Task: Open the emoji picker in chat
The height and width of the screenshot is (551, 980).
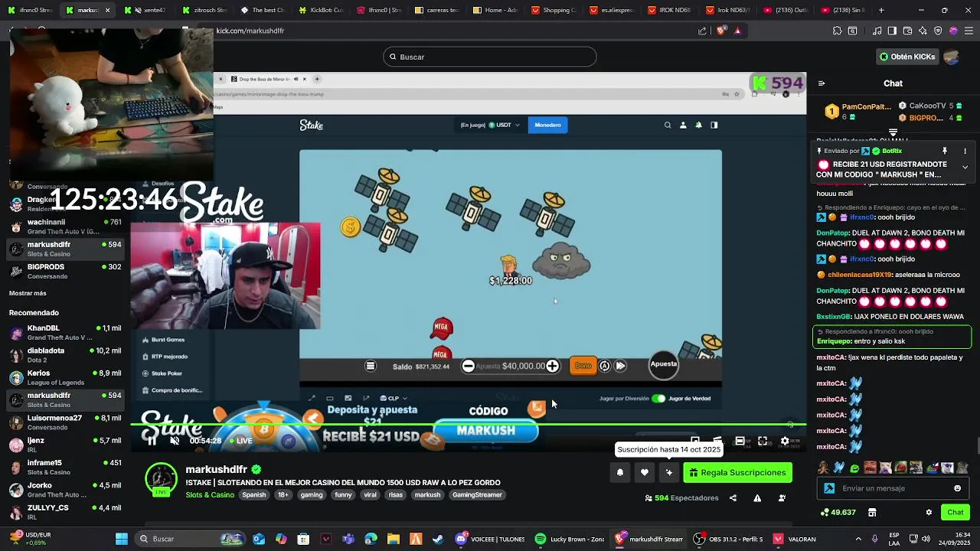Action: tap(957, 488)
